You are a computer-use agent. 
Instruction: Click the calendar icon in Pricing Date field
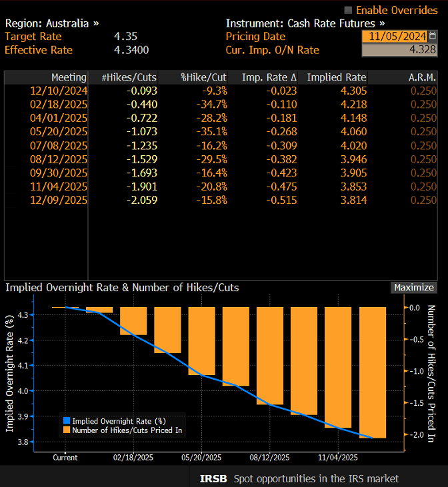point(433,37)
